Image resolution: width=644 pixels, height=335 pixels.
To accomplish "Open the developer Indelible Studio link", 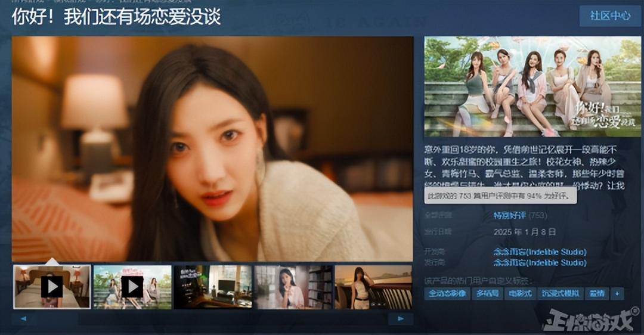I will [x=540, y=252].
